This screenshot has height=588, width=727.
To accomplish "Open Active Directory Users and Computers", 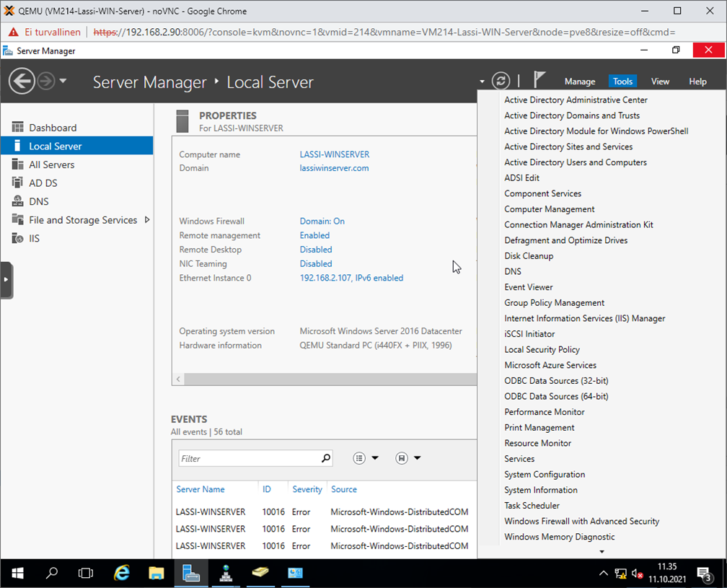I will 576,162.
